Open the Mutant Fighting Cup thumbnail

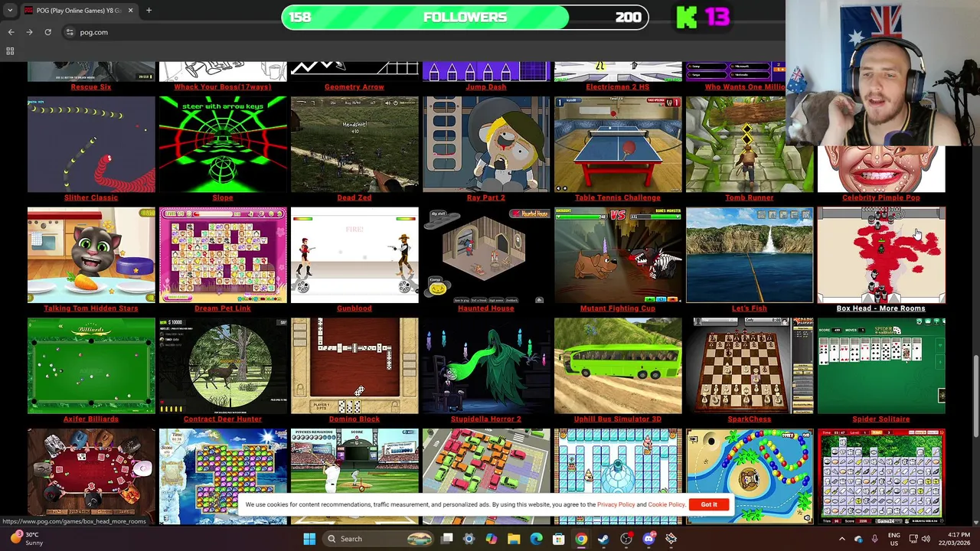618,255
